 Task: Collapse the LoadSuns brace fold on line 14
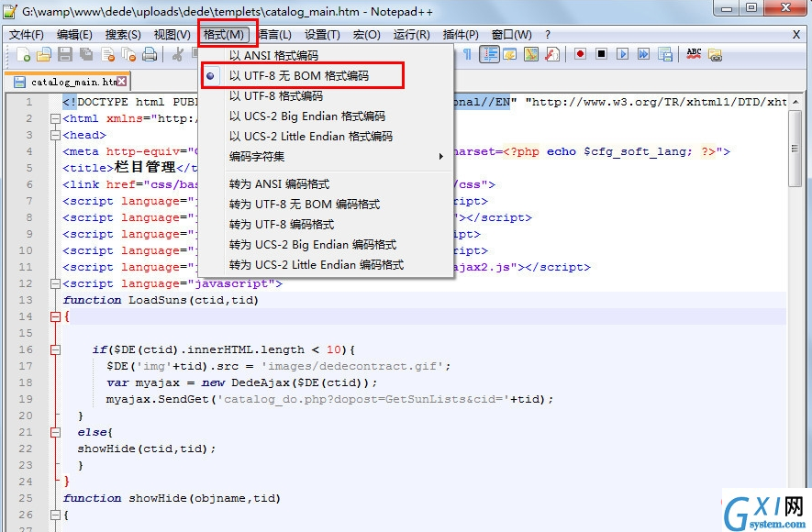(55, 316)
